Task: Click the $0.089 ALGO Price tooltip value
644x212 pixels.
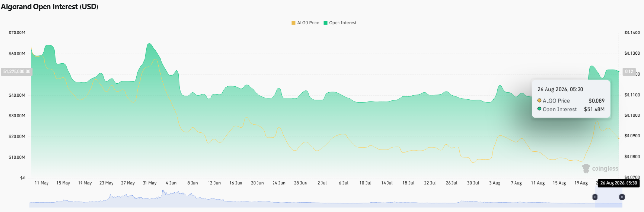Action: click(596, 100)
